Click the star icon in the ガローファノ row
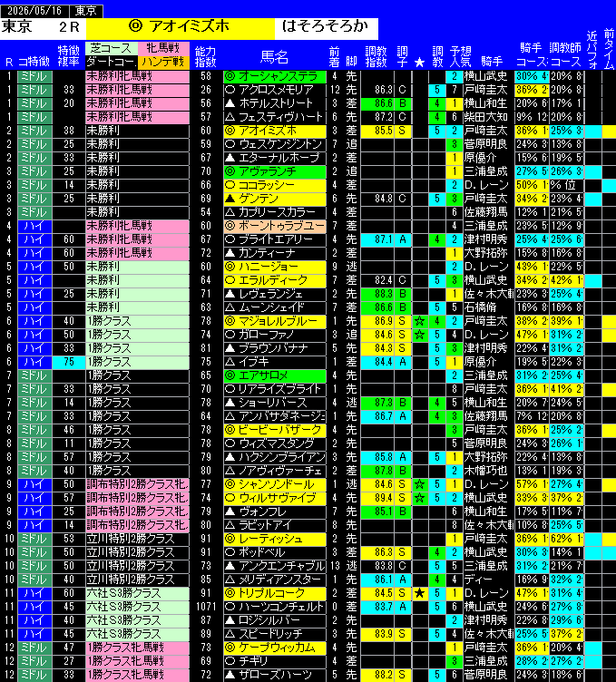The height and width of the screenshot is (682, 616). (420, 335)
